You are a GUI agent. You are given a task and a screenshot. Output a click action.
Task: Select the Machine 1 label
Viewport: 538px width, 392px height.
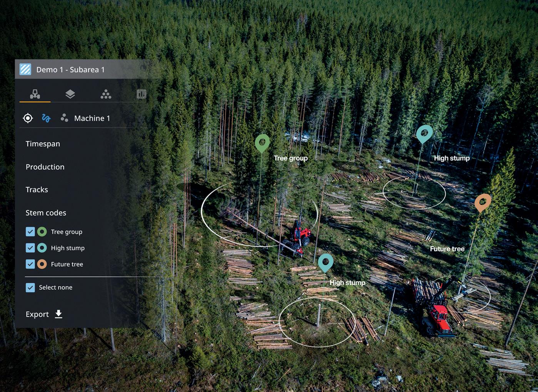(x=92, y=118)
